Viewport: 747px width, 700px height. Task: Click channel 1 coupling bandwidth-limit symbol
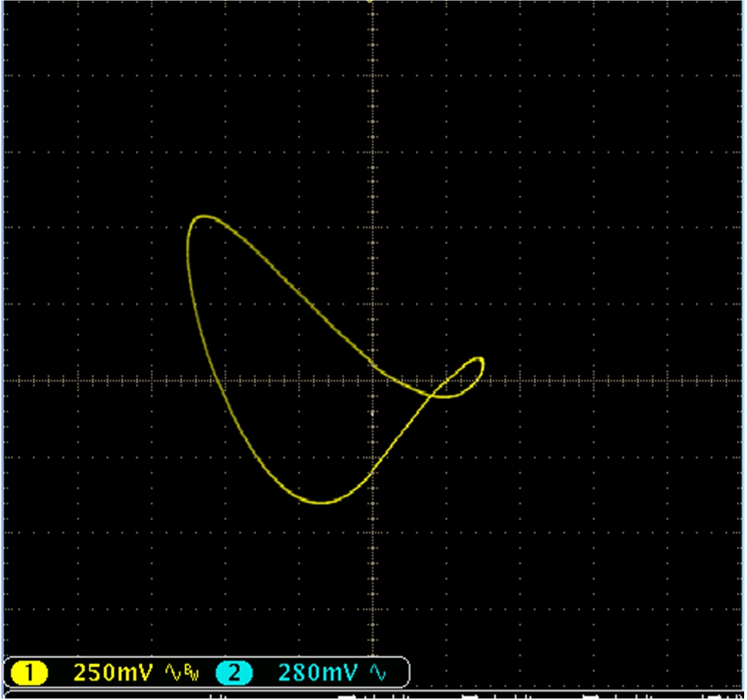[x=182, y=673]
